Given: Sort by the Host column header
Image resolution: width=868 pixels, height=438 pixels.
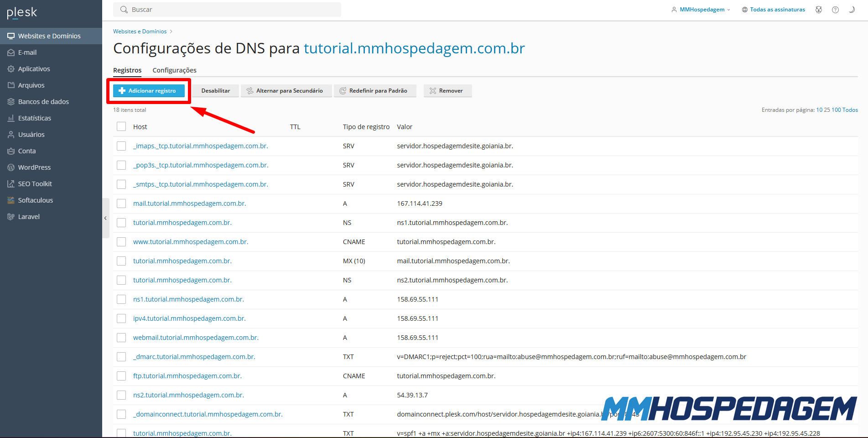Looking at the screenshot, I should (x=140, y=127).
